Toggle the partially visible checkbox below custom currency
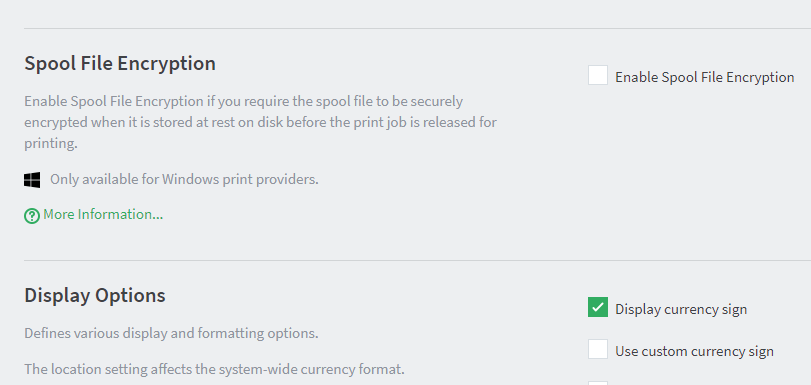The width and height of the screenshot is (811, 385). pyautogui.click(x=598, y=383)
